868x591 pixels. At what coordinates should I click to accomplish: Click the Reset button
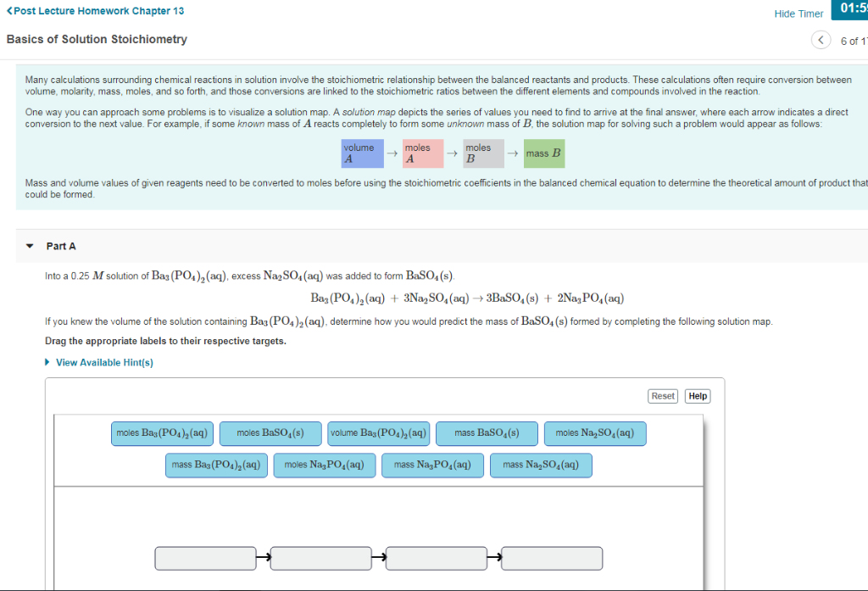point(662,396)
